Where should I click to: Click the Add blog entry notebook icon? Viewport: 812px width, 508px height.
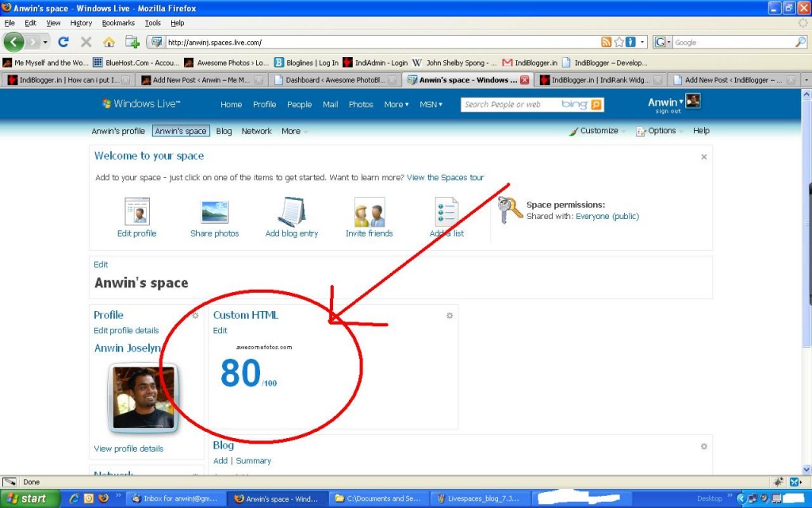(x=292, y=211)
